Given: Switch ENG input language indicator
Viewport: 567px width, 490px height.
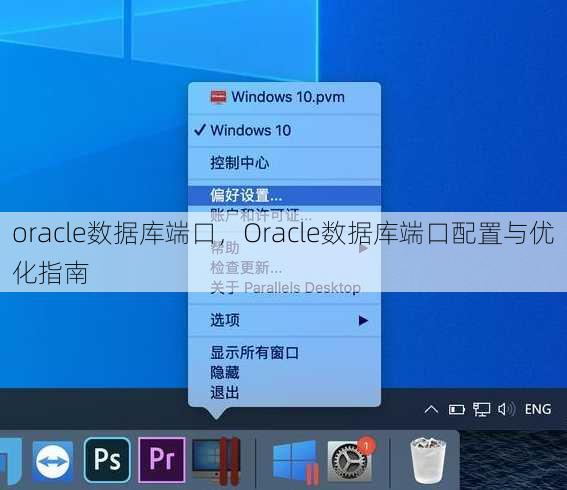Looking at the screenshot, I should tap(538, 409).
